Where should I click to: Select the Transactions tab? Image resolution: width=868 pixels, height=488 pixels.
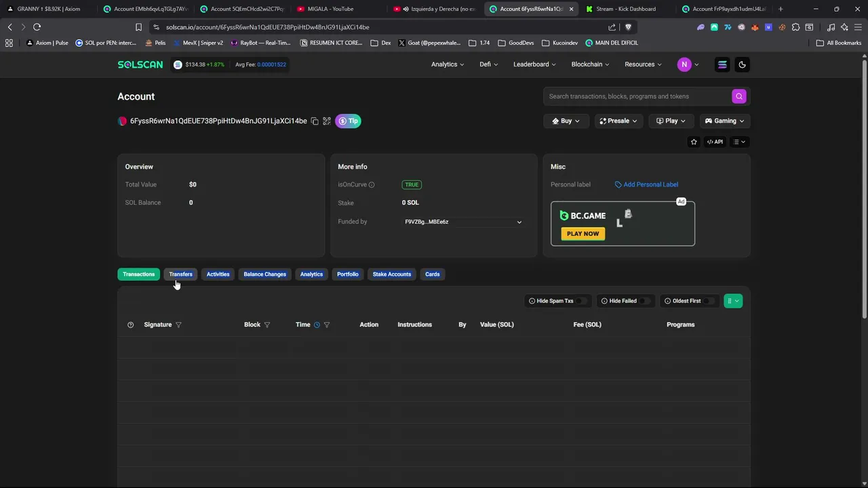tap(138, 274)
